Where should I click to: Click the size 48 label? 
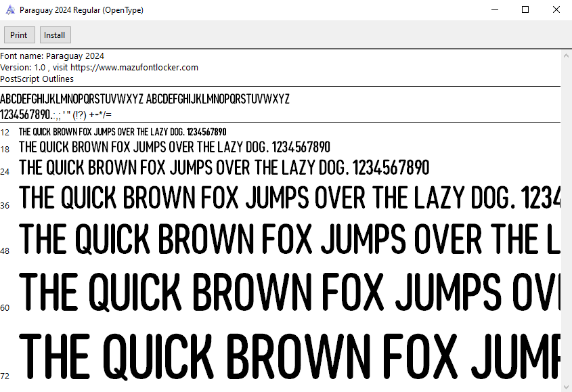point(5,251)
